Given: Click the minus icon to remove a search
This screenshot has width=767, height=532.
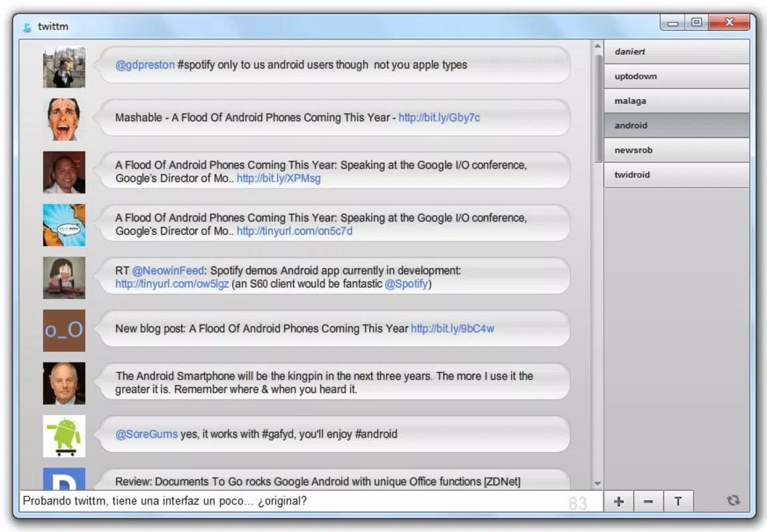Looking at the screenshot, I should pyautogui.click(x=648, y=501).
